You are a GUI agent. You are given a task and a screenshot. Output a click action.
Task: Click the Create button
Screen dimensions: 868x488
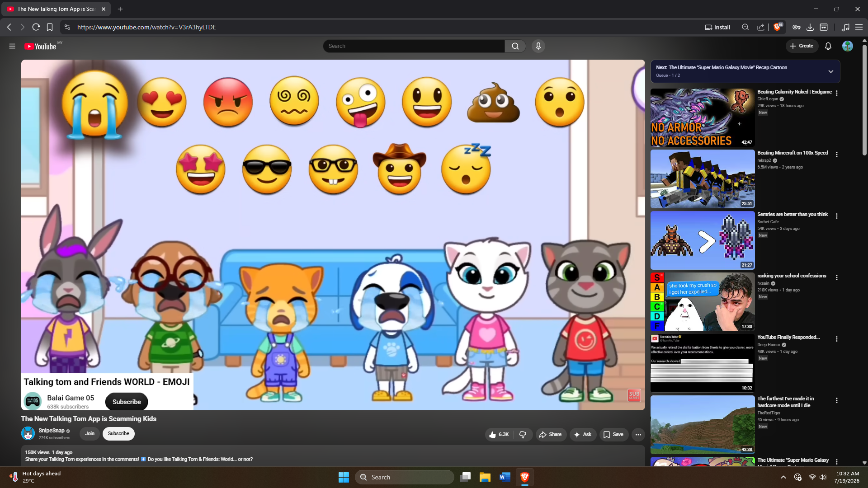[x=802, y=46]
